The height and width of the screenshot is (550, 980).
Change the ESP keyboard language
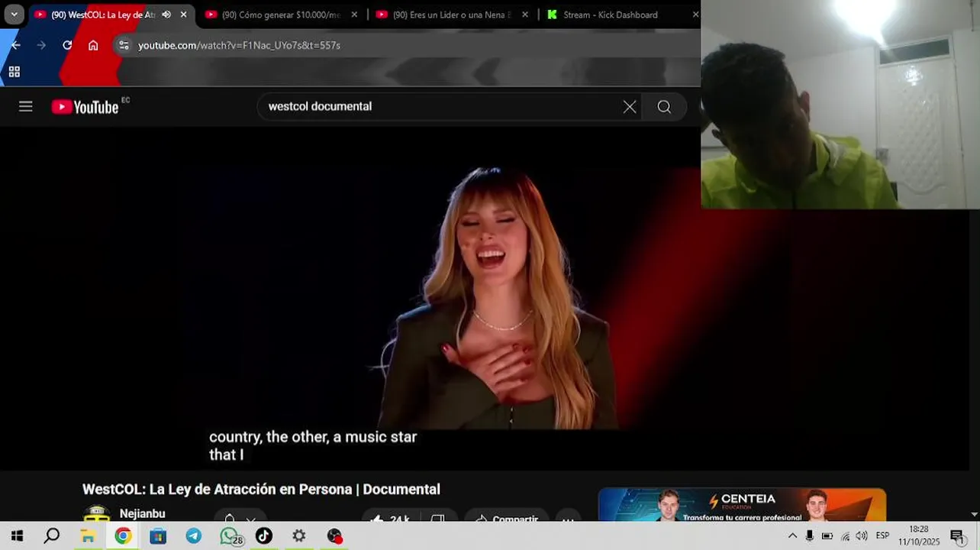[x=882, y=536]
